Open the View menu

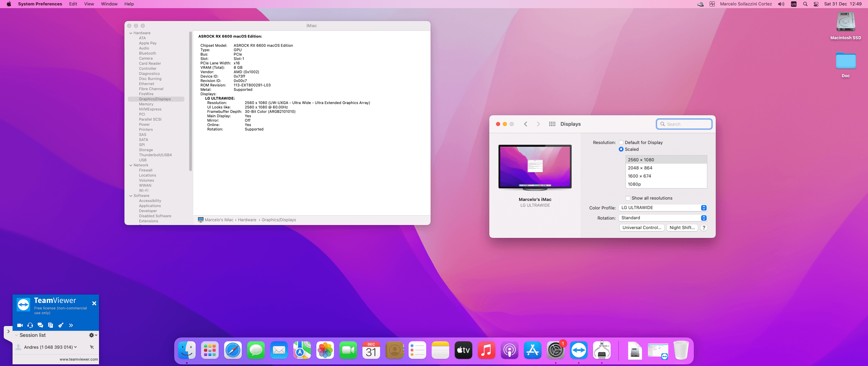[x=89, y=4]
